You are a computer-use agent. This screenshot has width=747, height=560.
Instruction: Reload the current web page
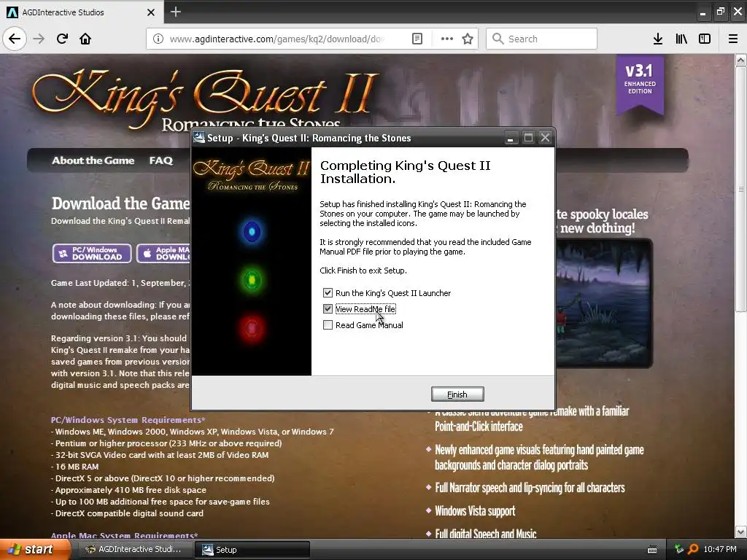pyautogui.click(x=62, y=39)
